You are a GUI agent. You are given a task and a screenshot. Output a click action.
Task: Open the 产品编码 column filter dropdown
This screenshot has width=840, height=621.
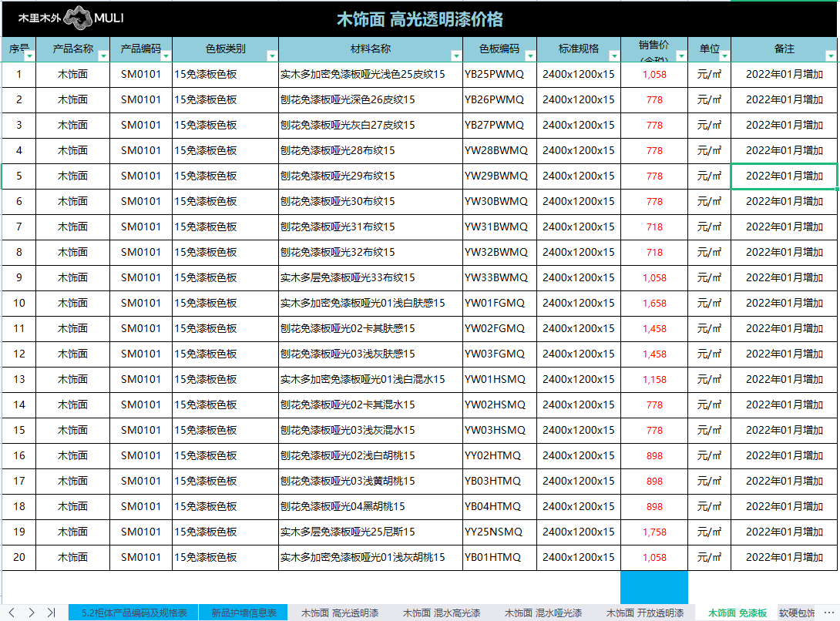[166, 55]
